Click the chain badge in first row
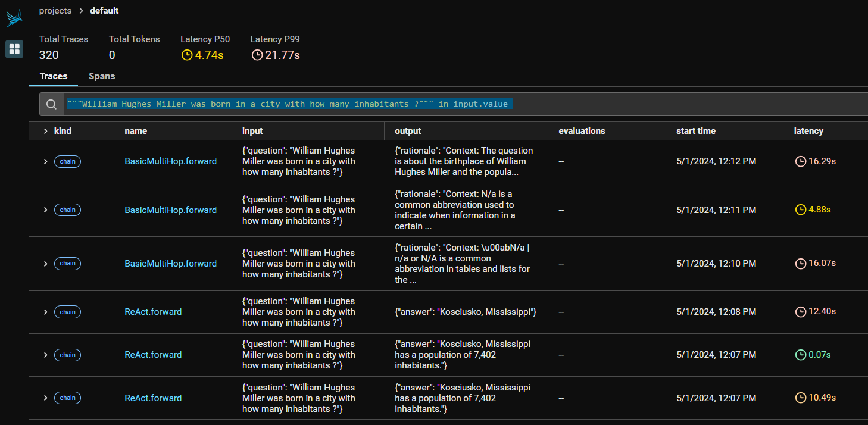The image size is (868, 425). (67, 161)
